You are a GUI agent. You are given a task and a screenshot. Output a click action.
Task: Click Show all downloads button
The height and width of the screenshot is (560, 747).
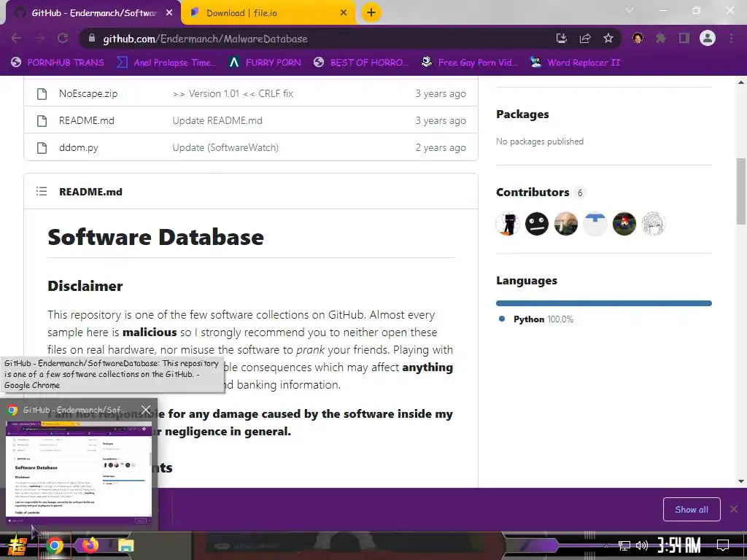point(692,510)
